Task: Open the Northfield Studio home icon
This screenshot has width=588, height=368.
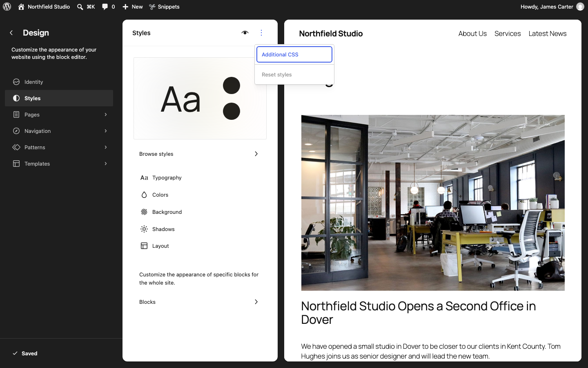Action: click(x=21, y=7)
